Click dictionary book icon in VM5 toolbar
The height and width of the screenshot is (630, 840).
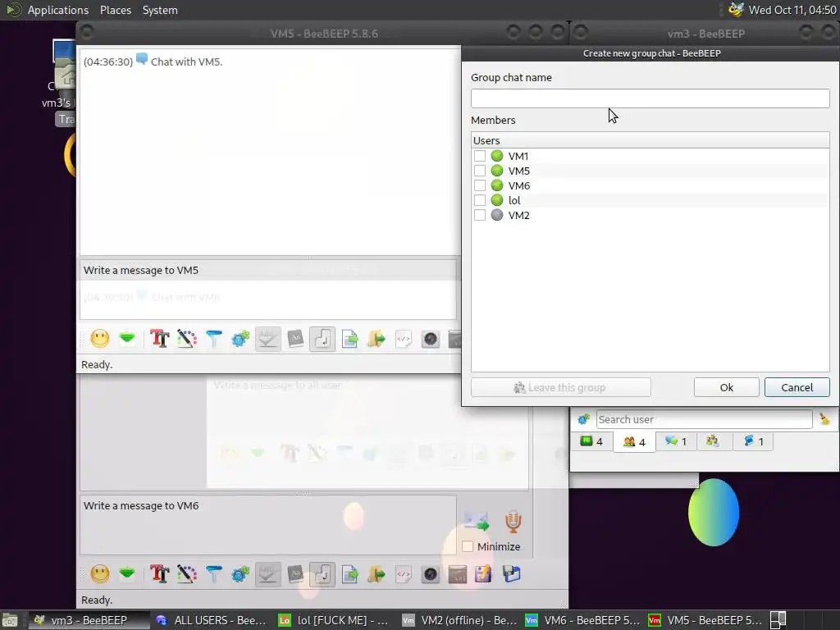click(295, 339)
